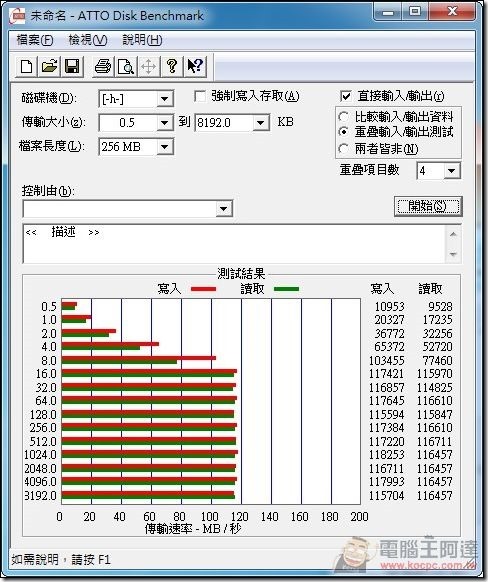Open a benchmark file with folder icon

(x=49, y=67)
